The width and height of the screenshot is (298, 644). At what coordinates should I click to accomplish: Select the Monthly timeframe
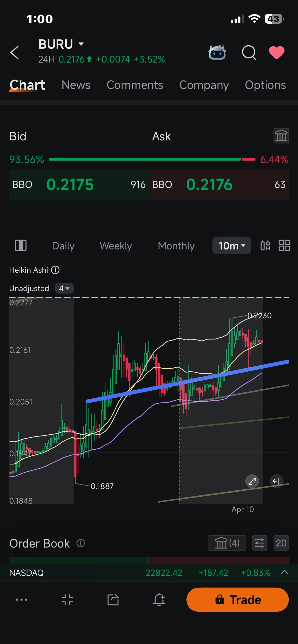176,246
